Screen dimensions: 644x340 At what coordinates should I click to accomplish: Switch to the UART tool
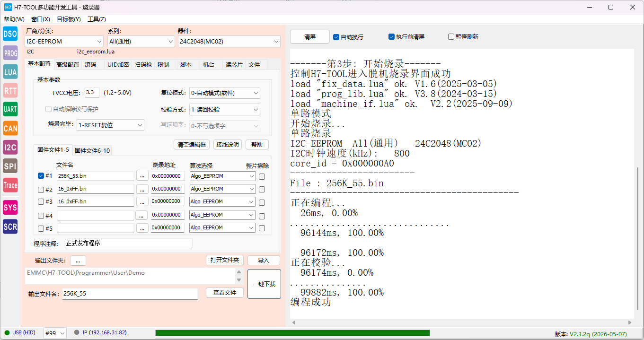point(10,109)
